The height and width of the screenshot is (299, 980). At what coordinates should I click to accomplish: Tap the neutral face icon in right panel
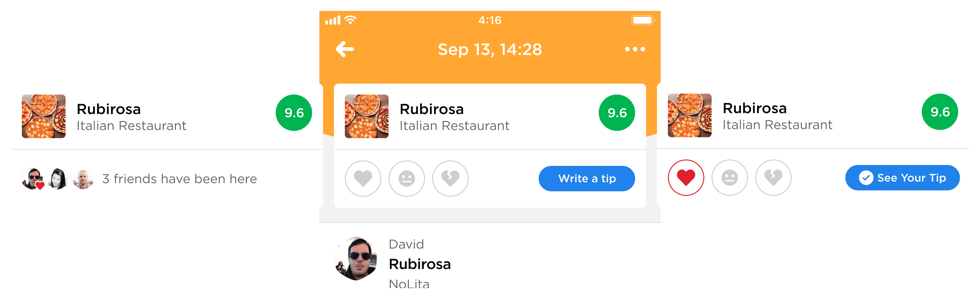tap(730, 178)
